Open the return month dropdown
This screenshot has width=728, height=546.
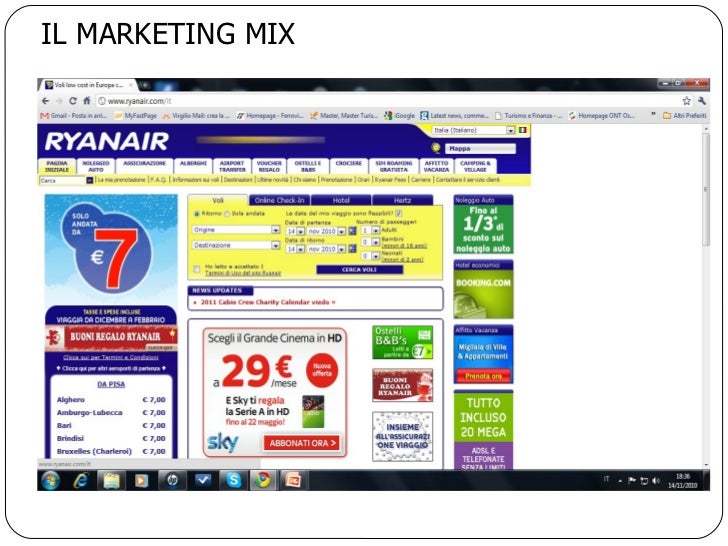tap(326, 249)
